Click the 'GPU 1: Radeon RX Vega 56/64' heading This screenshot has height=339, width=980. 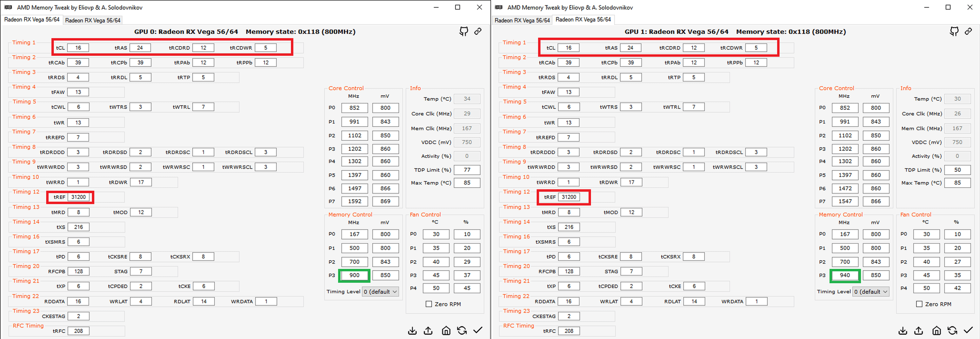(x=677, y=32)
